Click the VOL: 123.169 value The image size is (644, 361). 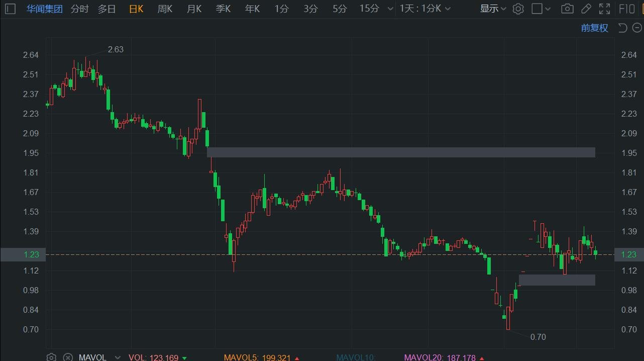(x=154, y=357)
